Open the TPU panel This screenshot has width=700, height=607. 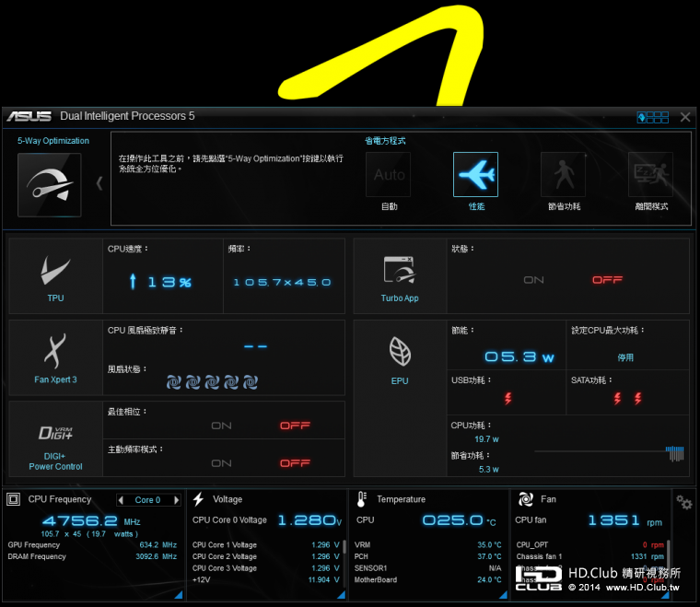point(55,275)
